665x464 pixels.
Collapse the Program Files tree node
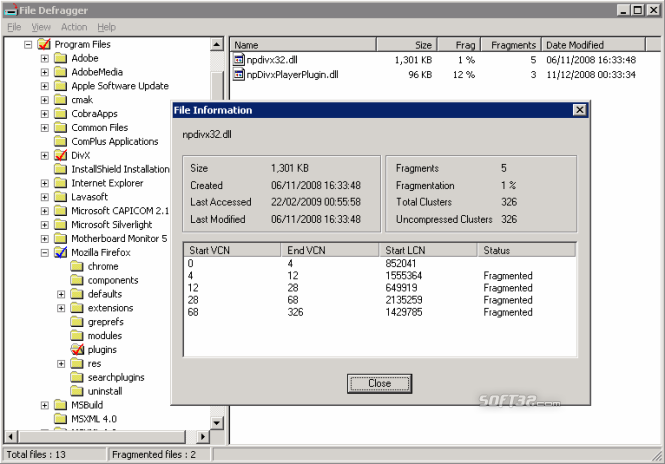click(28, 45)
